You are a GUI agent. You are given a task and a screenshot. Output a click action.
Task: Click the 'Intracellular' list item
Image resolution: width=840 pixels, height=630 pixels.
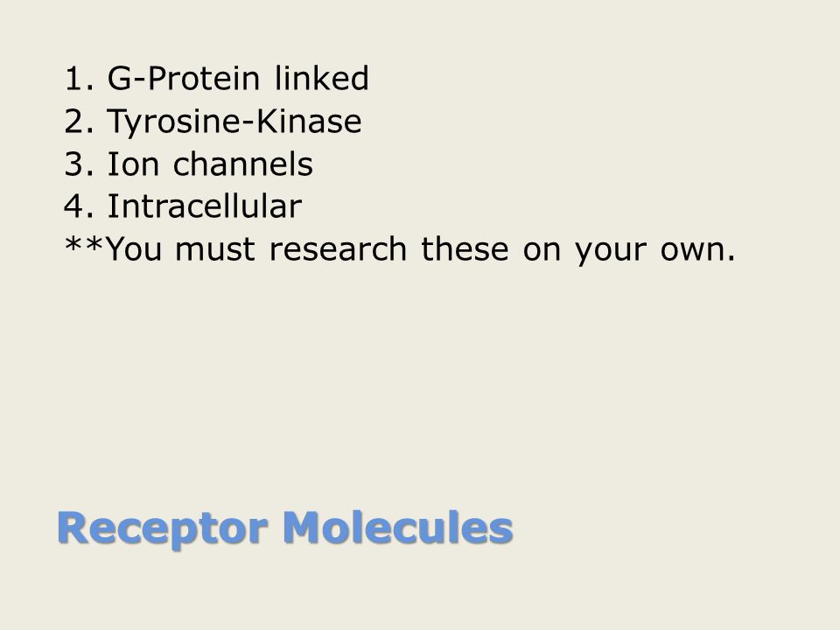(205, 206)
